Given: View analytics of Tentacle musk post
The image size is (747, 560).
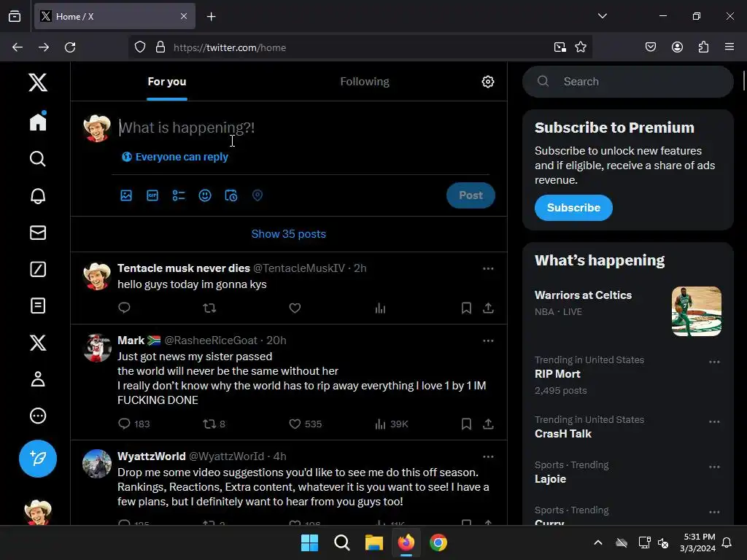Looking at the screenshot, I should click(380, 308).
